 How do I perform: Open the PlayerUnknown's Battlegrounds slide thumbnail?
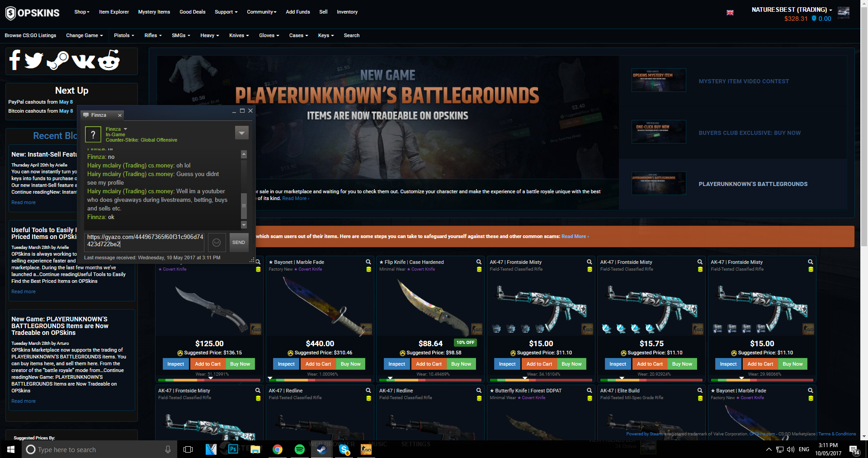coord(659,183)
